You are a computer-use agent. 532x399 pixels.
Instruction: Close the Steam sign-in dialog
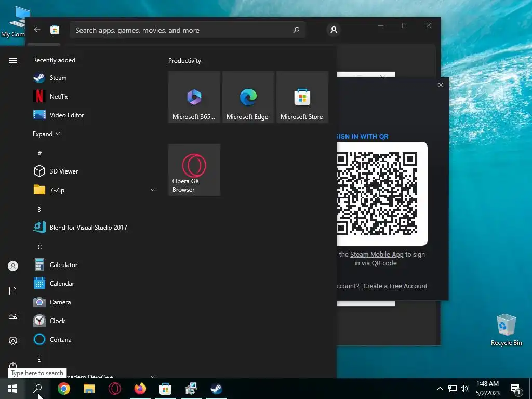click(x=441, y=85)
